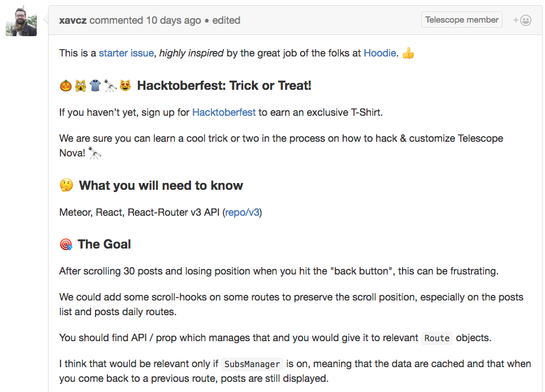The height and width of the screenshot is (392, 545).
Task: Add a reaction with the smiley icon
Action: [x=522, y=20]
